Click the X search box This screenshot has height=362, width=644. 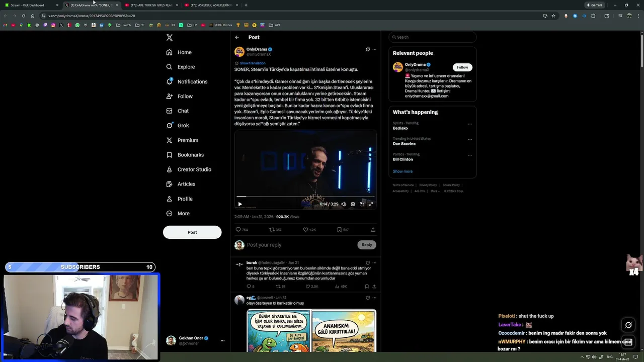click(433, 37)
